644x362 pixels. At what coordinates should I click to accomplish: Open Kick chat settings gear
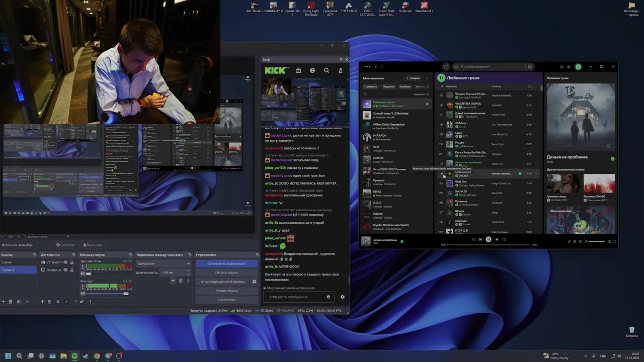click(343, 297)
